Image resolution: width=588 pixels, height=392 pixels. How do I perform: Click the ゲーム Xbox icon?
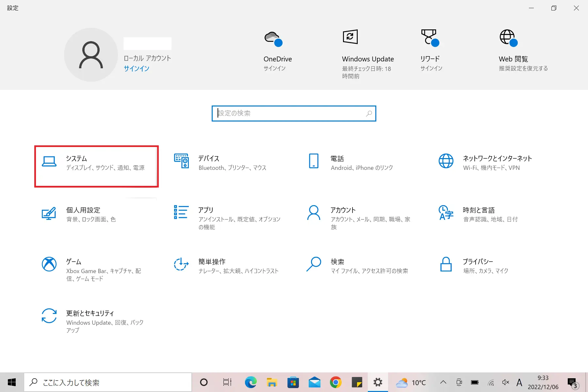(49, 264)
